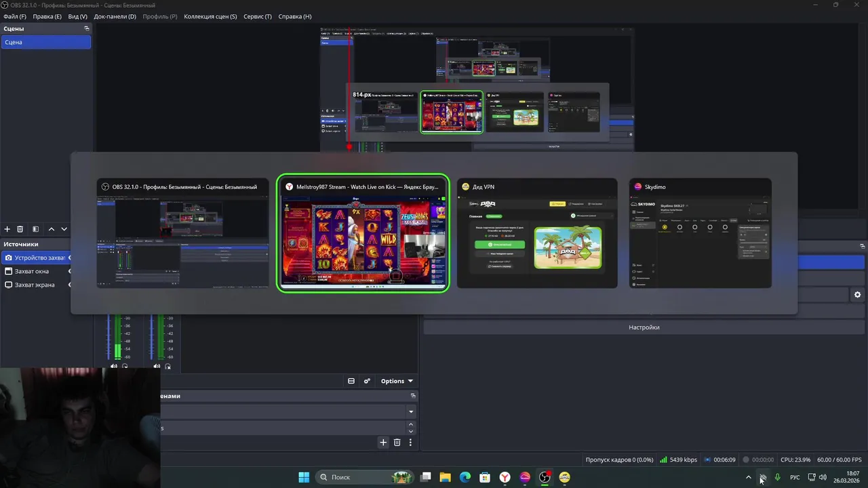The height and width of the screenshot is (488, 868).
Task: Open the volume tray icon
Action: (823, 477)
